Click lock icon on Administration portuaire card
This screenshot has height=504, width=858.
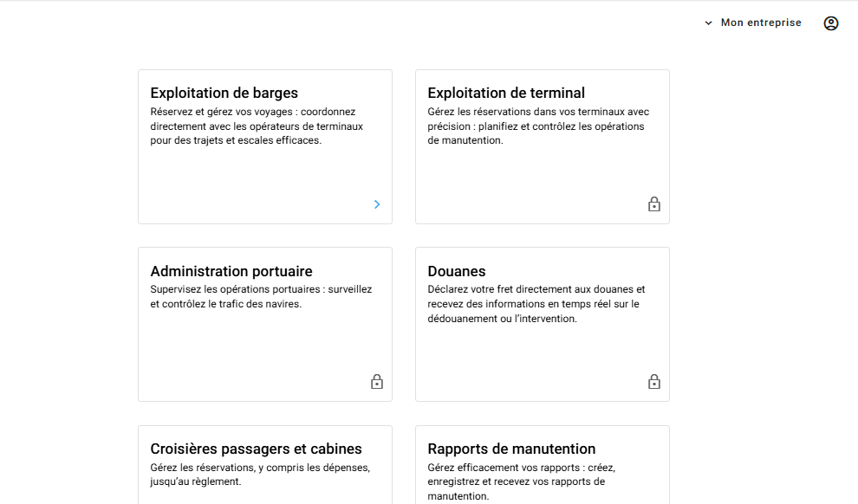coord(377,382)
